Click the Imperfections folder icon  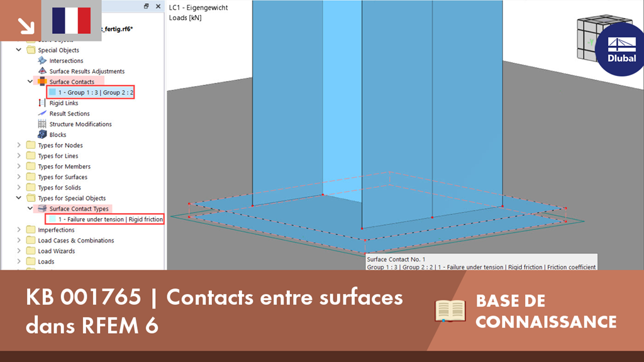[x=31, y=230]
